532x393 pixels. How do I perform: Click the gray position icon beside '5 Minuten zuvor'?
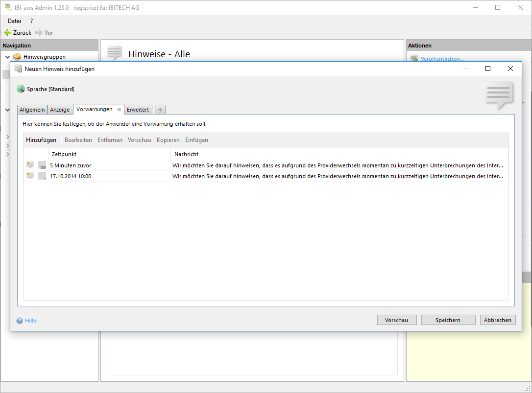(42, 165)
